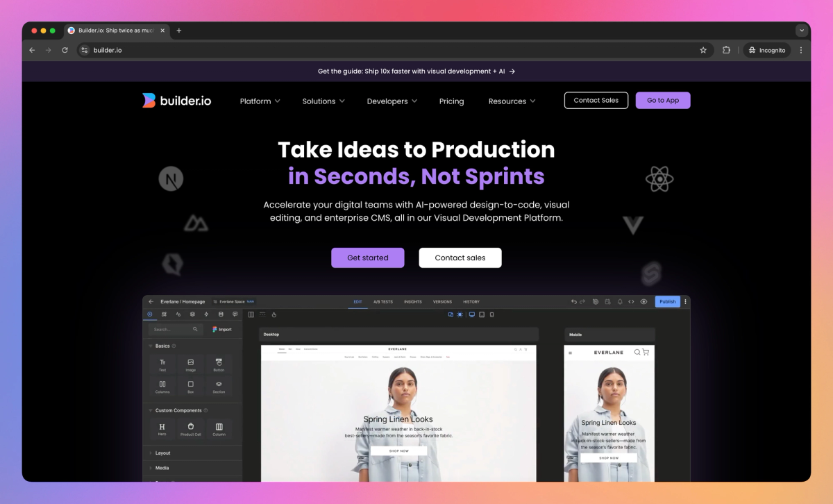This screenshot has width=833, height=504.
Task: Select the Column custom component
Action: coord(219,429)
